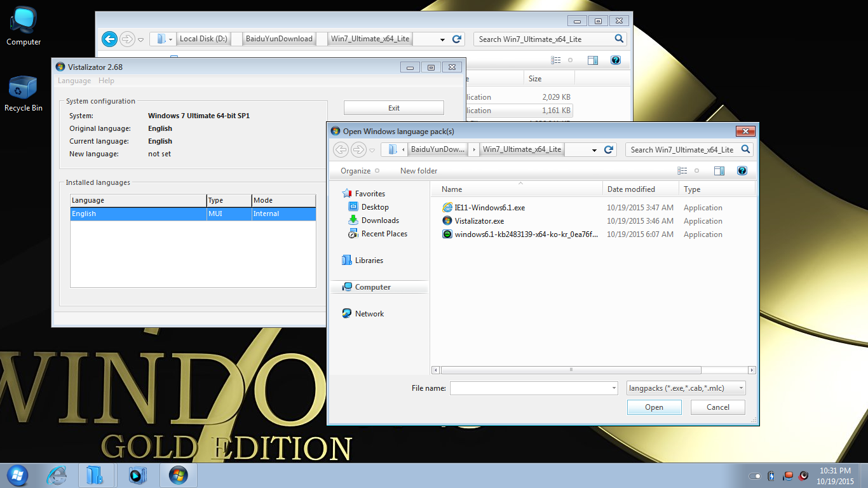Click horizontal scrollbar in file list
Image resolution: width=868 pixels, height=488 pixels.
[x=571, y=370]
